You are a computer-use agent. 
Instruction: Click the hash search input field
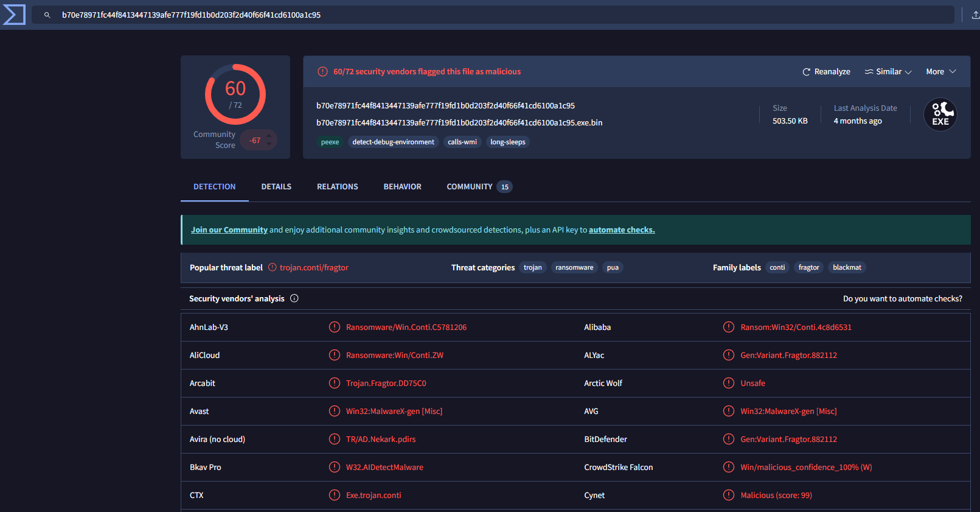click(487, 15)
